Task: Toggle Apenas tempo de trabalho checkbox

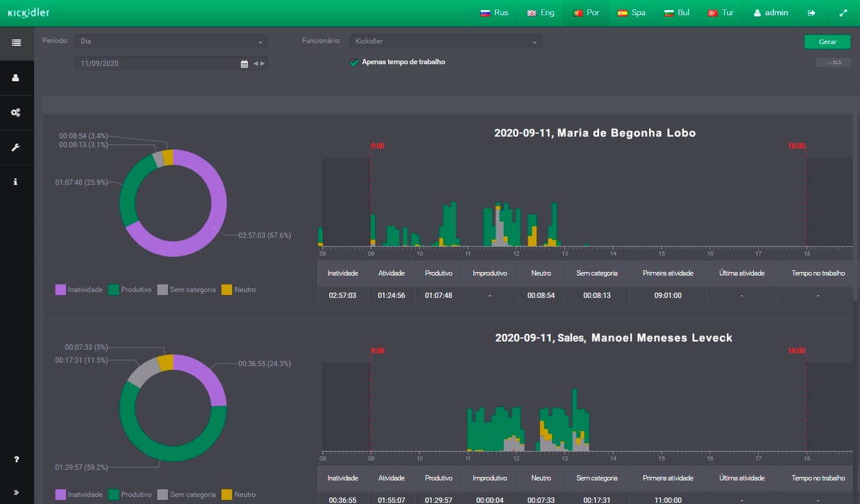Action: 354,62
